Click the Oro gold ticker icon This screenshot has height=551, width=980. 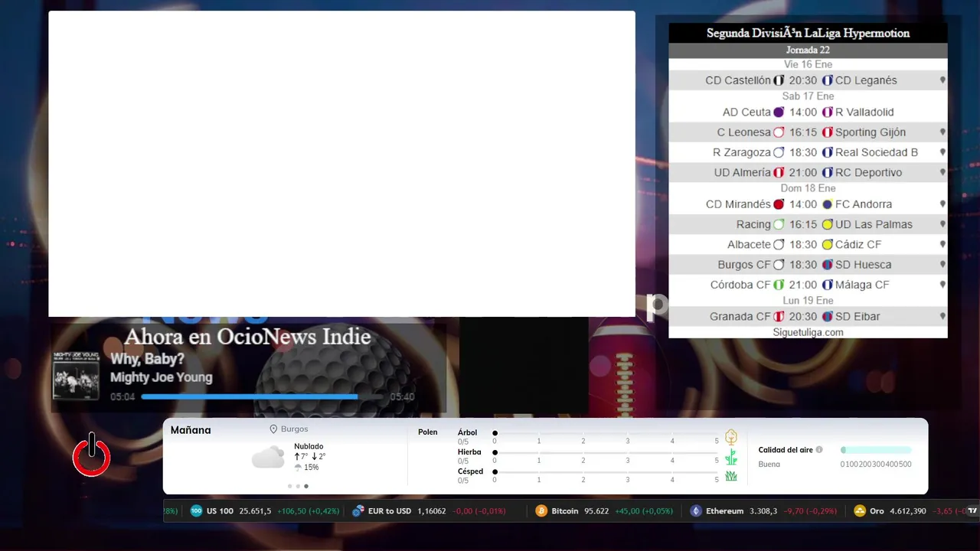(859, 511)
